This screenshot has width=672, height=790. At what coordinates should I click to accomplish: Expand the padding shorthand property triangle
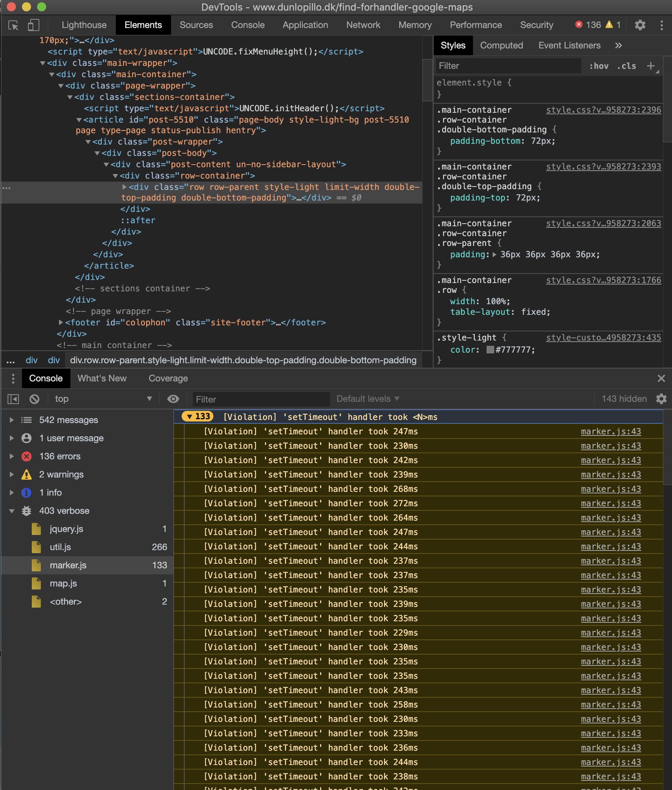[494, 255]
